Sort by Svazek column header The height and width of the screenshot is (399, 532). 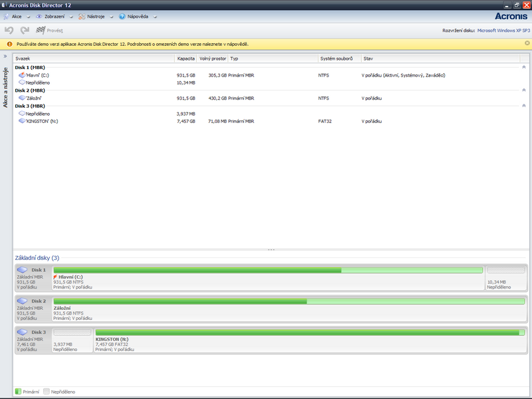coord(94,59)
